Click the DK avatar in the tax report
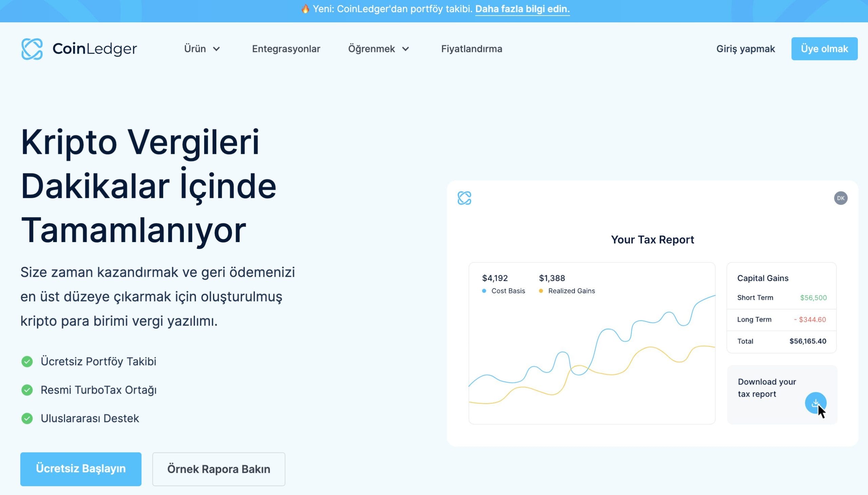 click(841, 198)
